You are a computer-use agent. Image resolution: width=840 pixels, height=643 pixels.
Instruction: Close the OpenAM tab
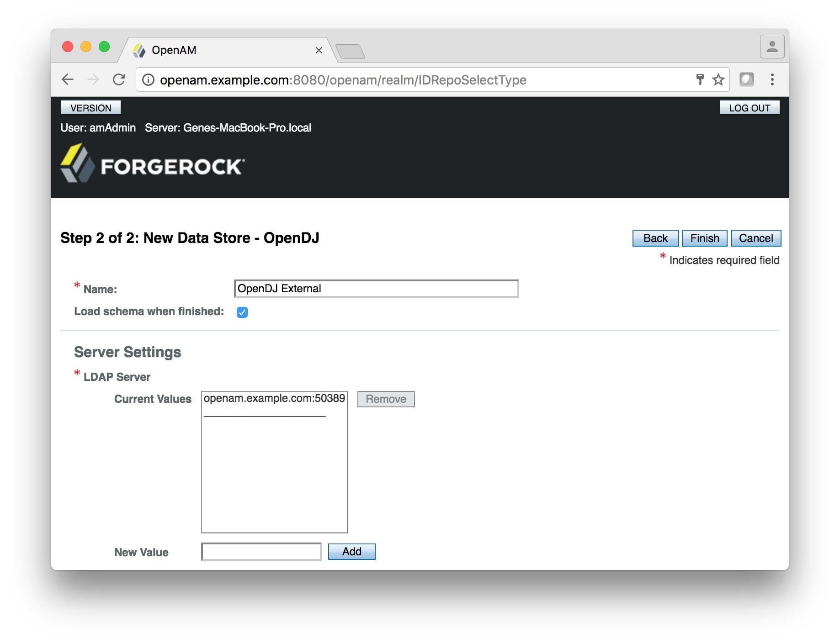coord(319,50)
